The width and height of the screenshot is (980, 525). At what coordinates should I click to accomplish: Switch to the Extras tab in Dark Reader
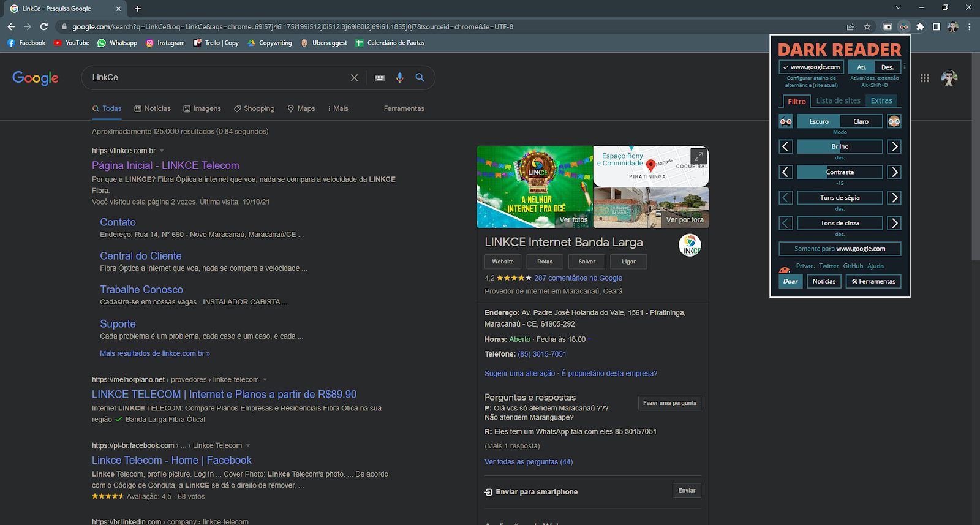click(x=881, y=101)
